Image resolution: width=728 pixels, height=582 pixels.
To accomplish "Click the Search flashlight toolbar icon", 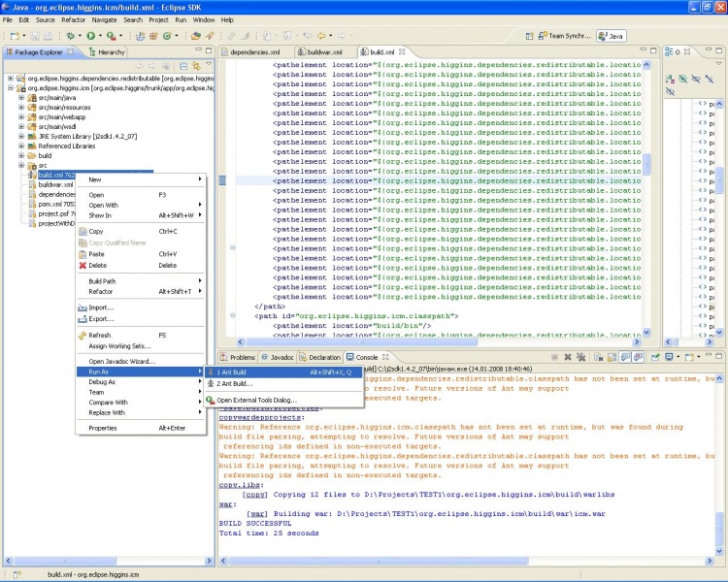I will coord(210,36).
